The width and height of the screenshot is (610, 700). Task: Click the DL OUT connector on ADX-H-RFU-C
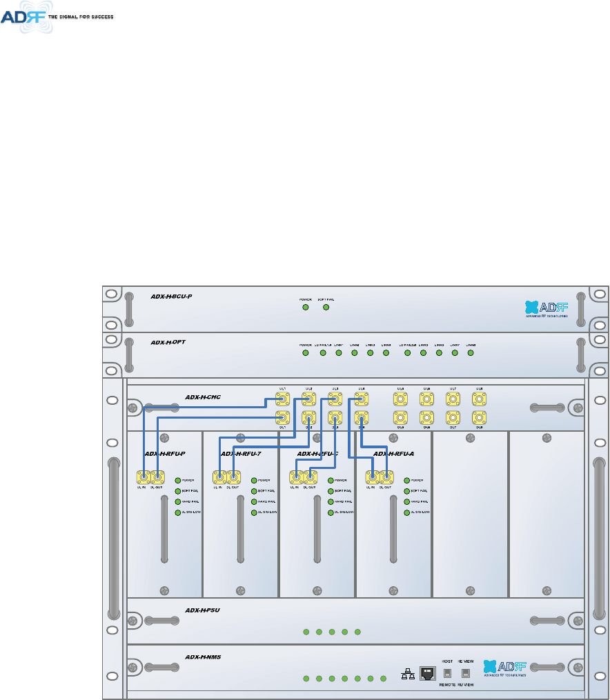(x=311, y=478)
